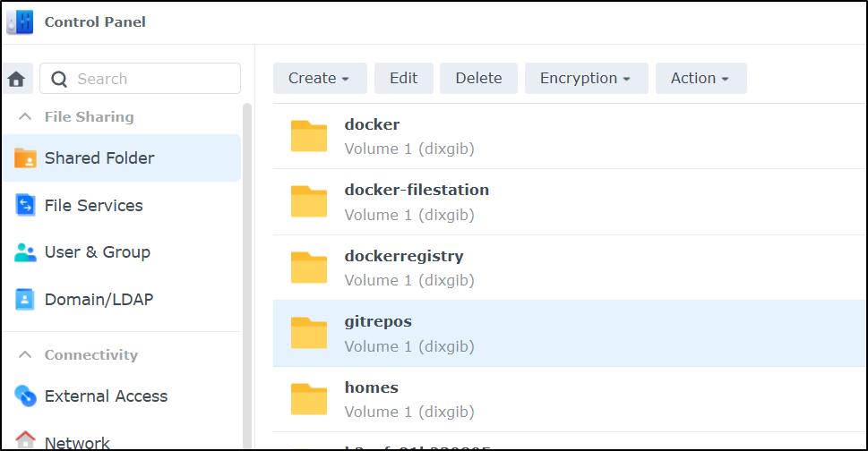Focus the Search input field
This screenshot has height=451, width=868.
140,79
